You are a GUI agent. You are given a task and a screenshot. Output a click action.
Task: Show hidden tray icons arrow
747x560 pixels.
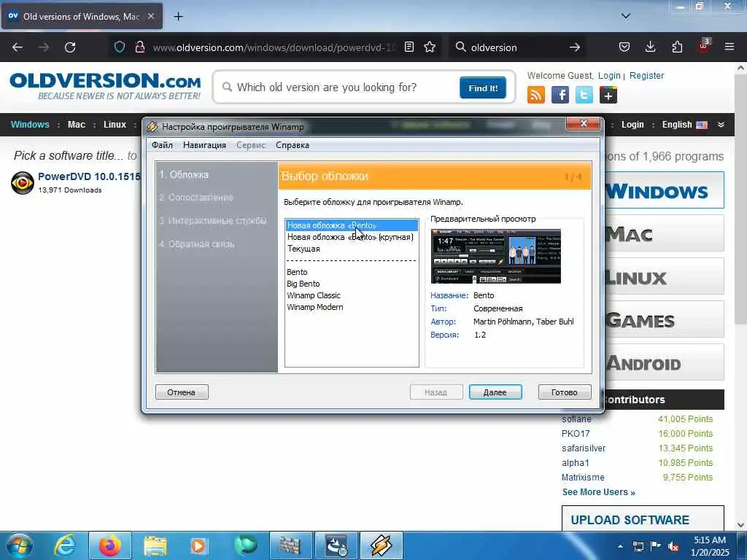620,547
